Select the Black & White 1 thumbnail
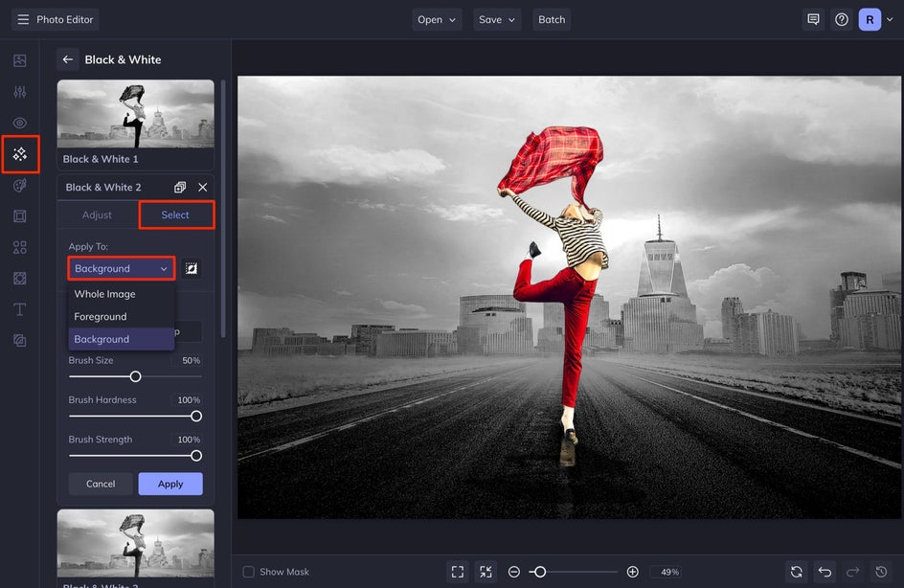904x588 pixels. tap(135, 124)
